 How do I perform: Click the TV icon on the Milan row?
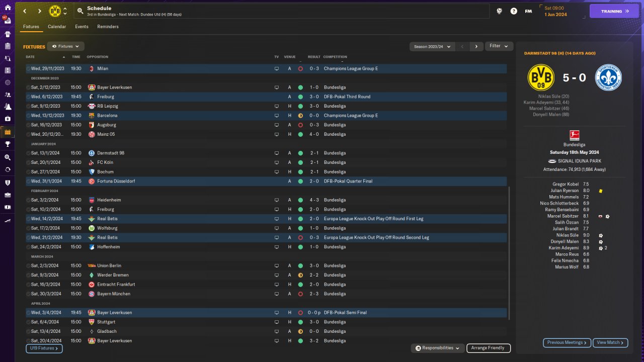276,68
